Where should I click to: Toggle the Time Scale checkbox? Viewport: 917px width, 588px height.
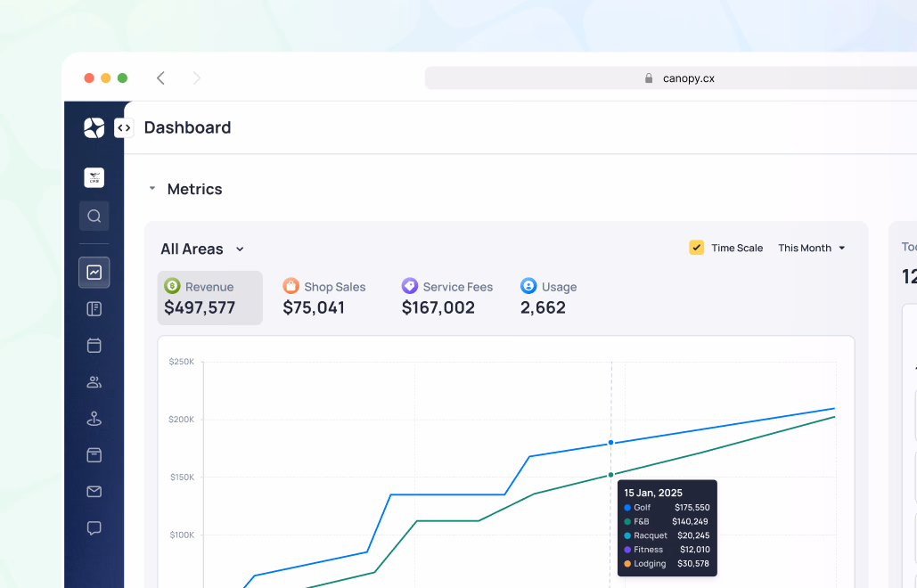pos(697,248)
